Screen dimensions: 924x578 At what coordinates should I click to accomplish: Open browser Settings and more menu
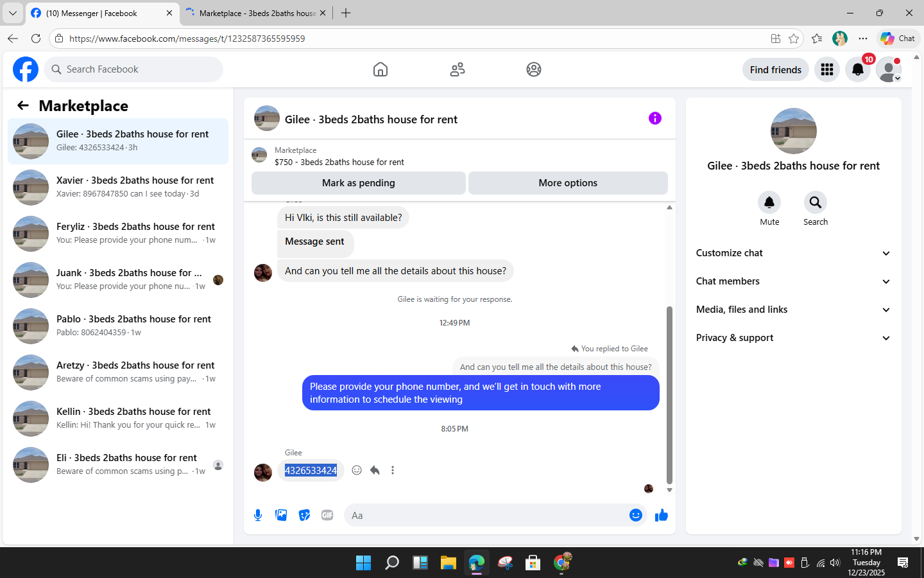863,39
